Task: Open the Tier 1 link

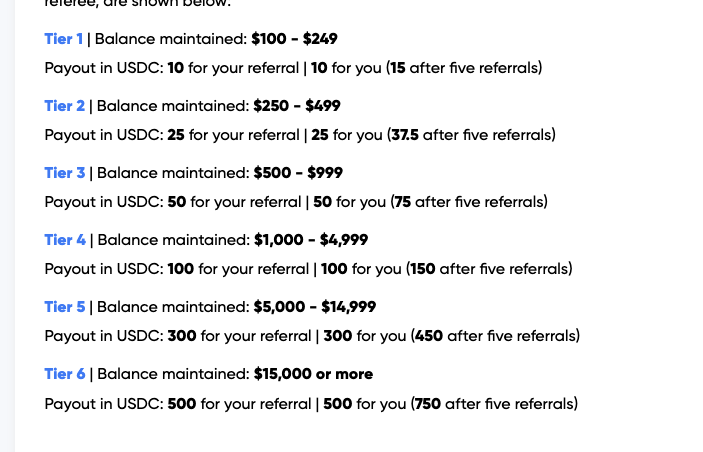Action: point(64,39)
